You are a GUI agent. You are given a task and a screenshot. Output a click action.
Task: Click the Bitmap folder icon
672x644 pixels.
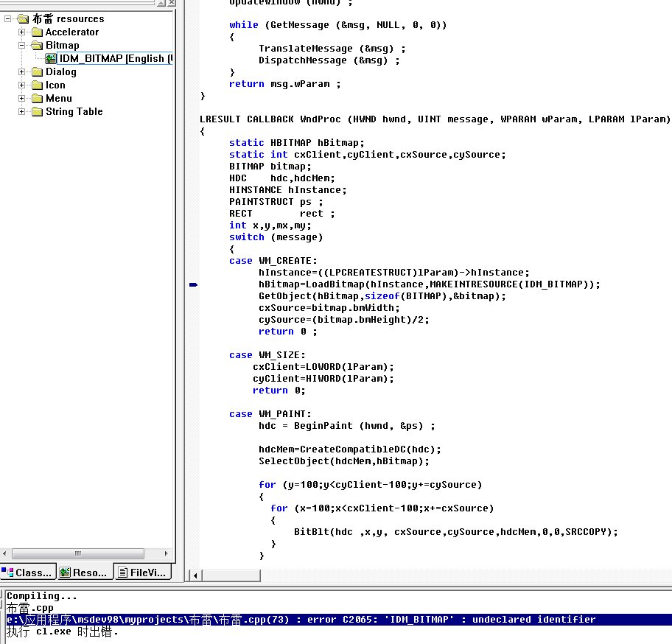(36, 45)
